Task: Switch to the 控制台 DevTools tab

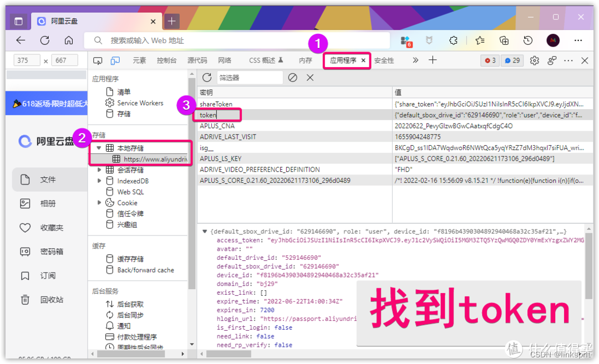Action: tap(166, 60)
